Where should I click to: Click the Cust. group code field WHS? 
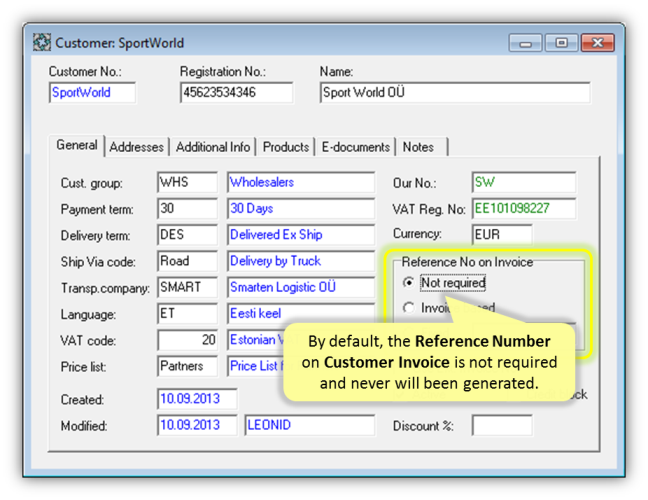coord(187,182)
